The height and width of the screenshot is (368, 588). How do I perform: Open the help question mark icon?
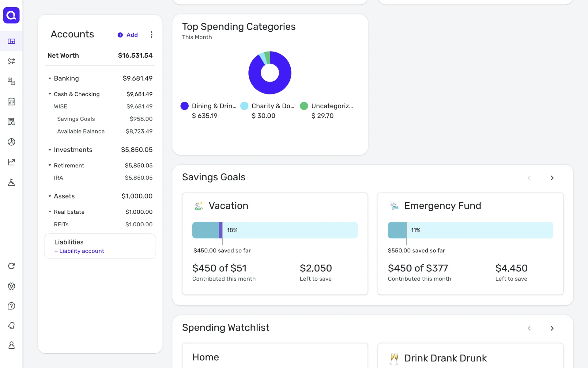click(11, 306)
